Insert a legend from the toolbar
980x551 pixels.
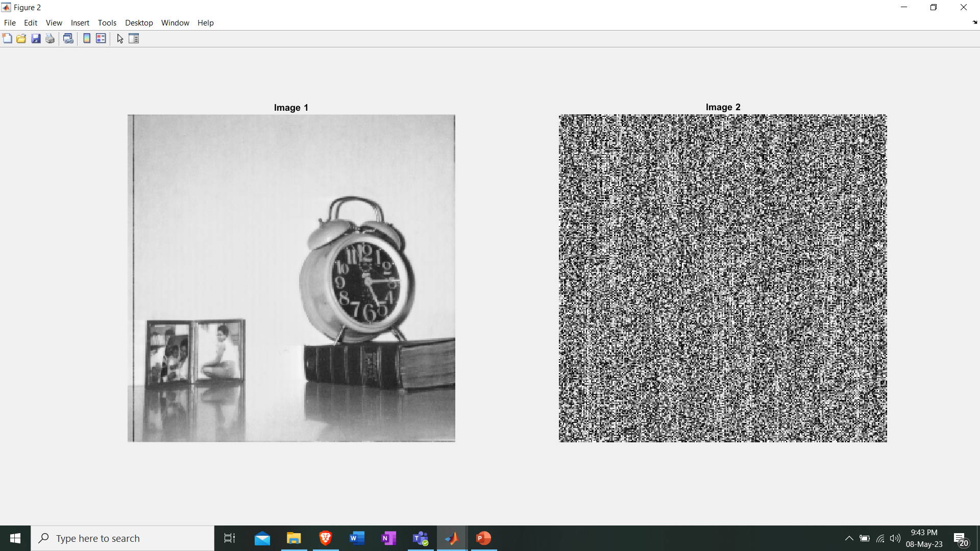[101, 38]
